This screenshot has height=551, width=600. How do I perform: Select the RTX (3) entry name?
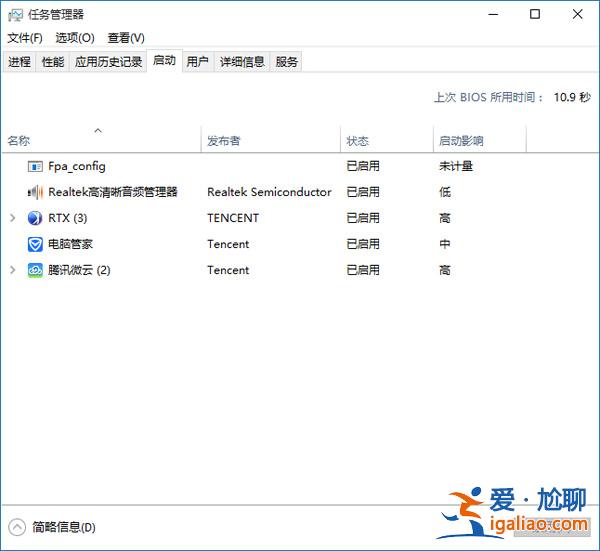pyautogui.click(x=68, y=218)
